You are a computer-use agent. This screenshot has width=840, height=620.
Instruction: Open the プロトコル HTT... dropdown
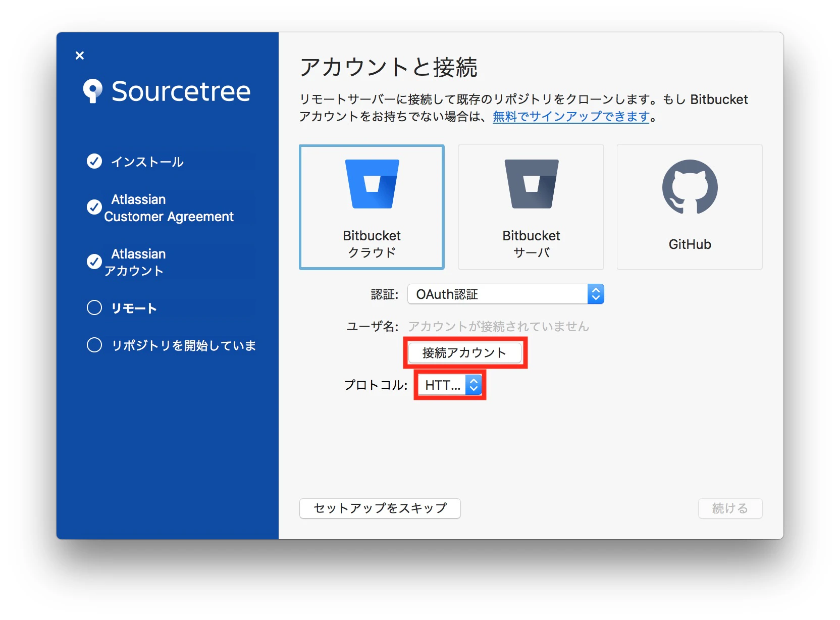[449, 385]
